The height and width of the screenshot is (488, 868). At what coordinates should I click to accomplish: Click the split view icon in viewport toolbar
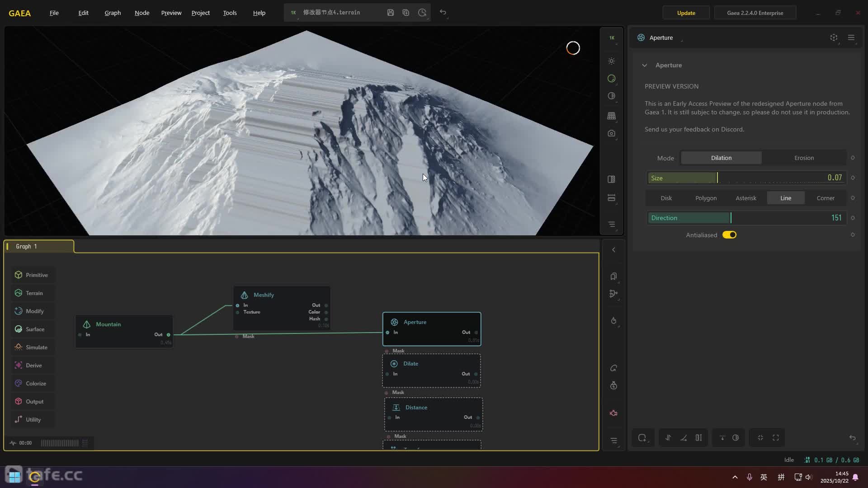pyautogui.click(x=612, y=179)
